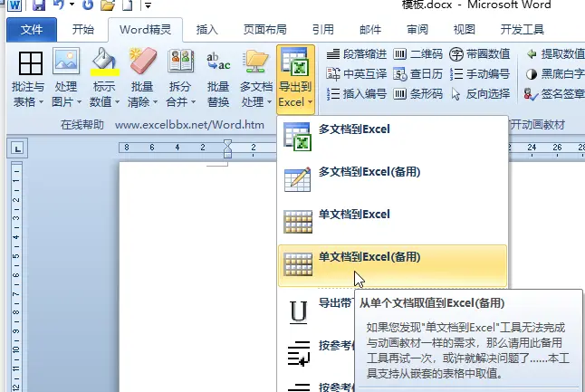
Task: Click the 插入编号 button
Action: [x=356, y=93]
